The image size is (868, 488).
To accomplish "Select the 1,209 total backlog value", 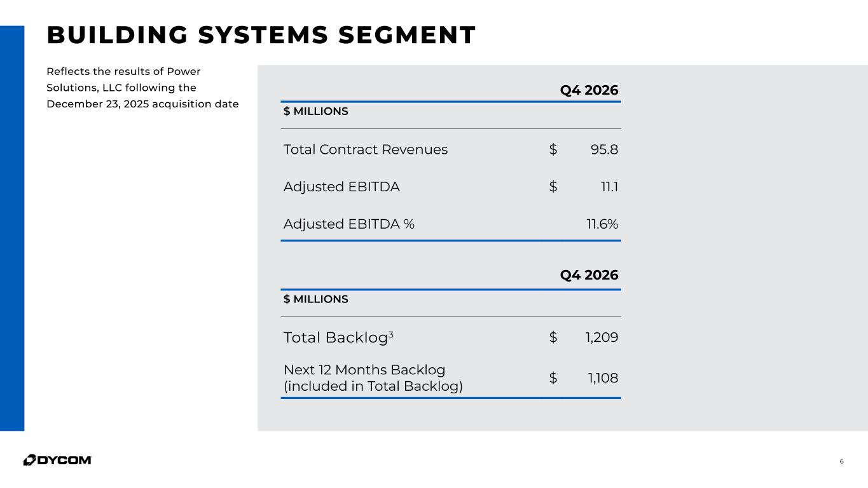I will click(x=602, y=337).
